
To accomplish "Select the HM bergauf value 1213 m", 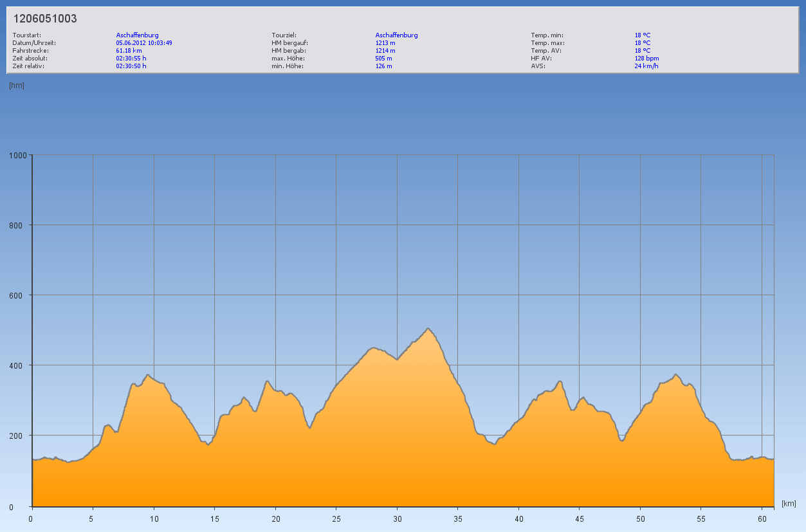I will click(x=385, y=42).
